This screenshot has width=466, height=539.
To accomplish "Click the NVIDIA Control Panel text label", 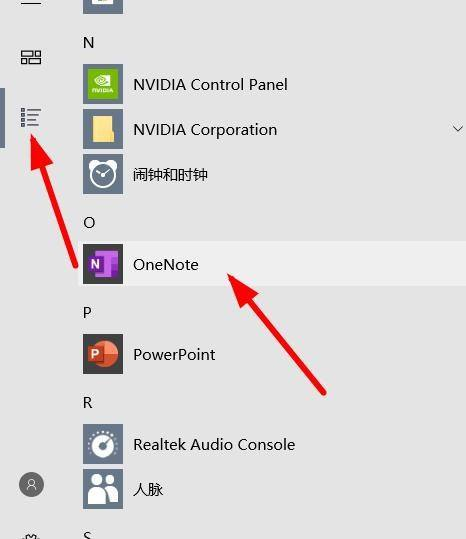I will (210, 85).
